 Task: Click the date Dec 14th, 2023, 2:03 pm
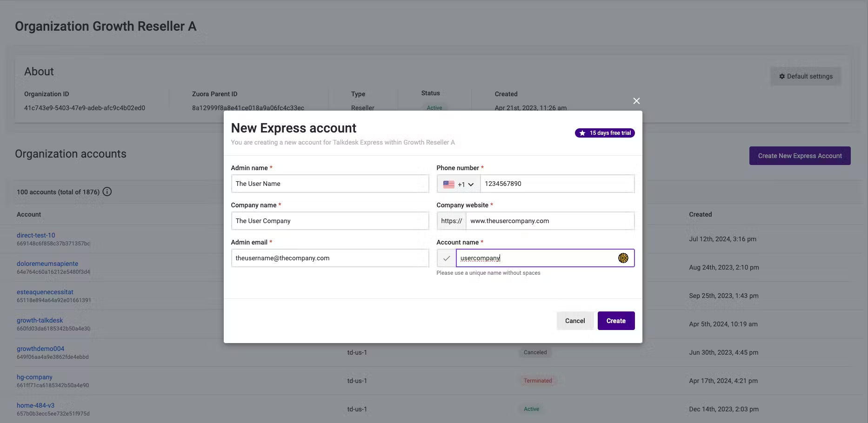(723, 409)
